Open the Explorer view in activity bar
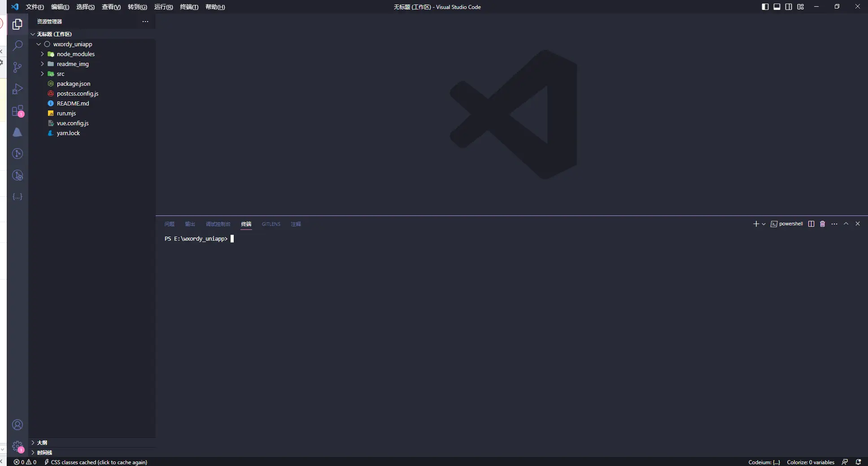868x466 pixels. 17,24
